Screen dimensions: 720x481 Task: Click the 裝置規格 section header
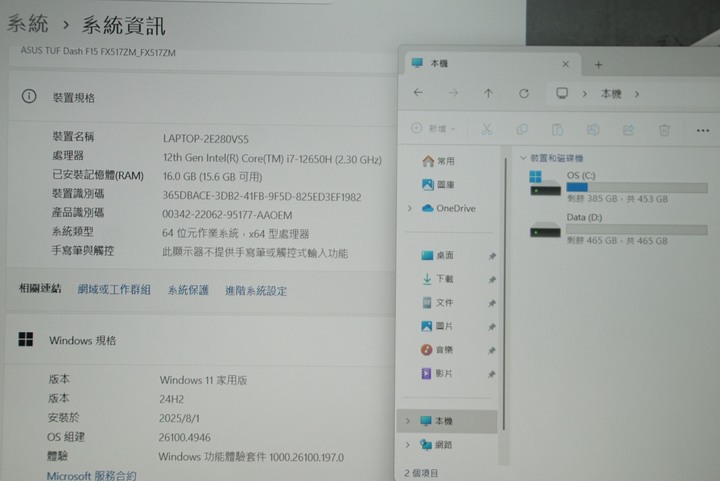click(202, 97)
